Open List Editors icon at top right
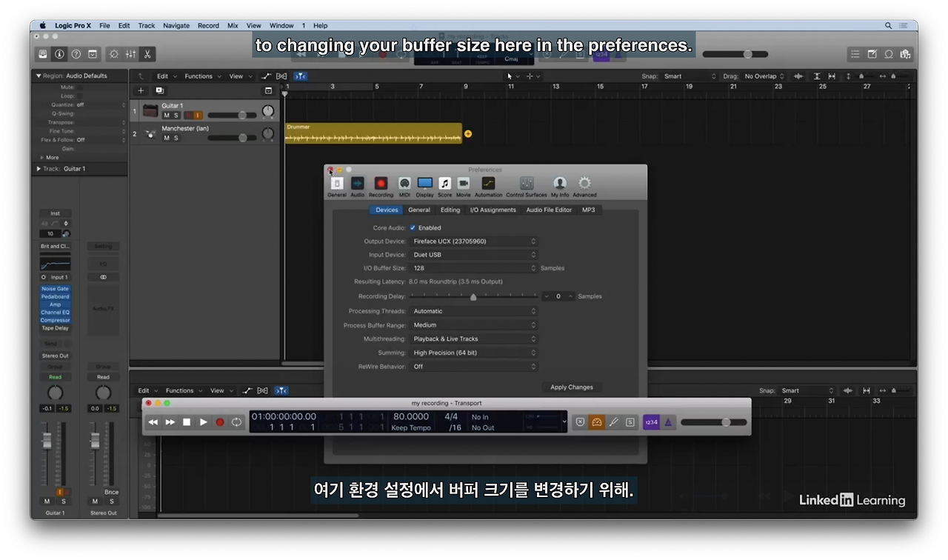 pos(855,54)
